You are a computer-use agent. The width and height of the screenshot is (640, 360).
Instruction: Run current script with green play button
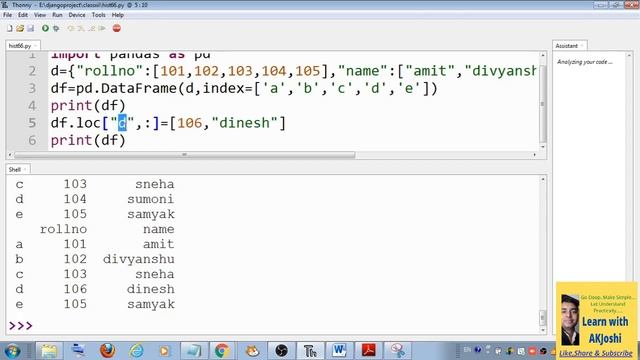point(45,28)
